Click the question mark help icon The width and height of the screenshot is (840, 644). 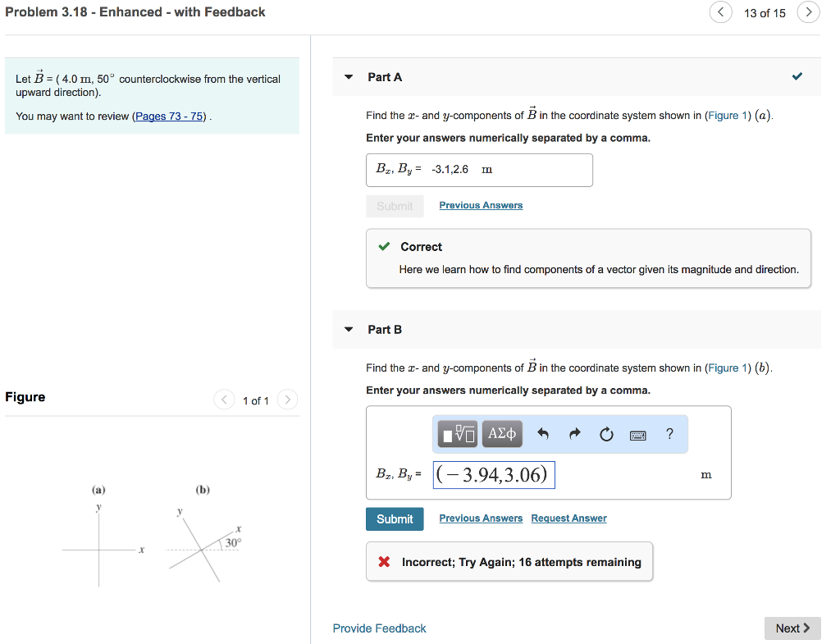pyautogui.click(x=669, y=434)
